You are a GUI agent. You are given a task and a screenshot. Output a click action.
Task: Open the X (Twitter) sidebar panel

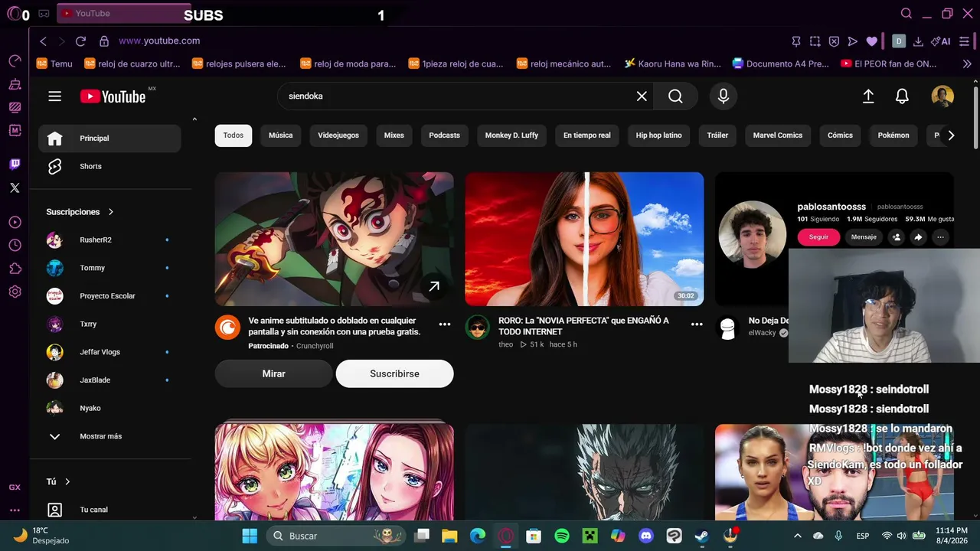pos(15,187)
